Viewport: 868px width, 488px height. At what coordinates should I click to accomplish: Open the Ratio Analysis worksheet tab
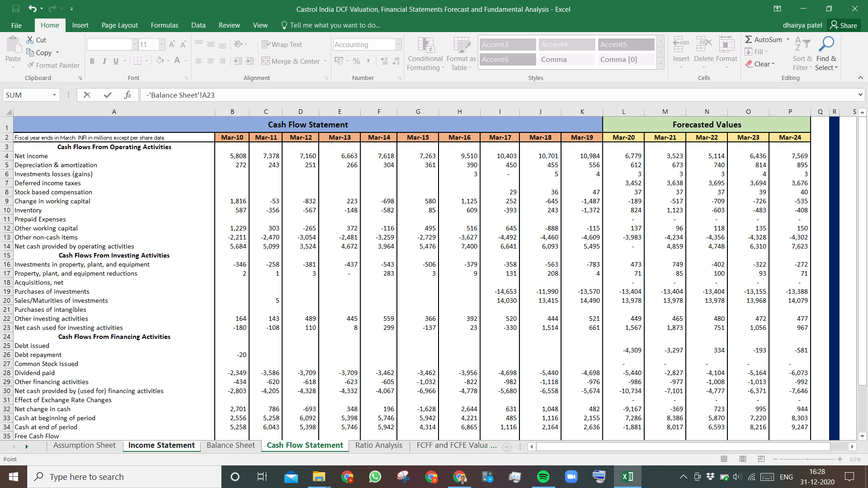click(x=378, y=446)
